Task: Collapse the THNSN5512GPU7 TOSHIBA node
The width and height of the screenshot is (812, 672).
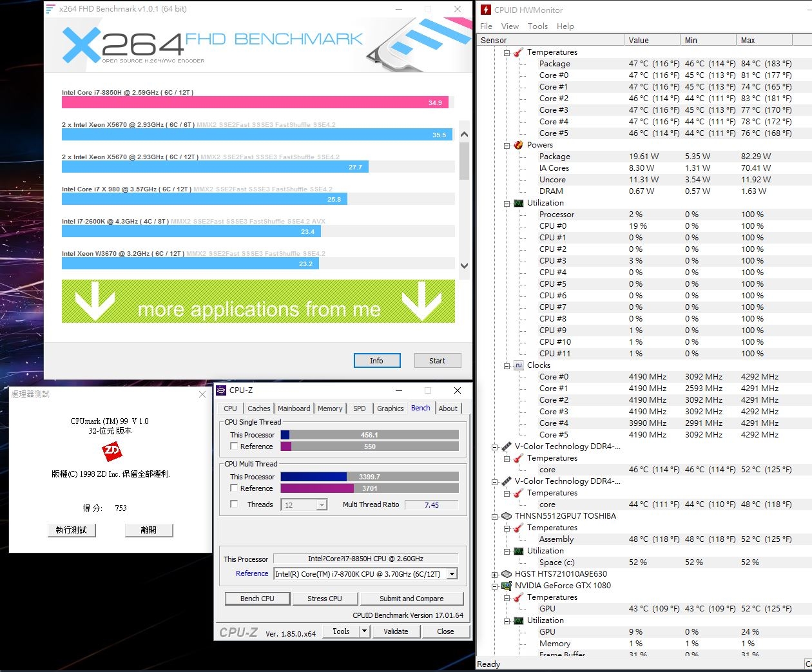Action: 495,517
